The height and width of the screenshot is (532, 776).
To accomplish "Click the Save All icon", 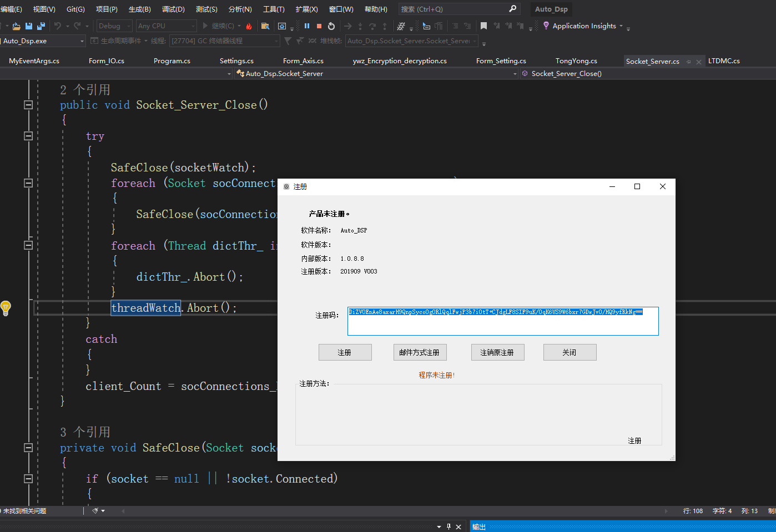I will click(41, 26).
